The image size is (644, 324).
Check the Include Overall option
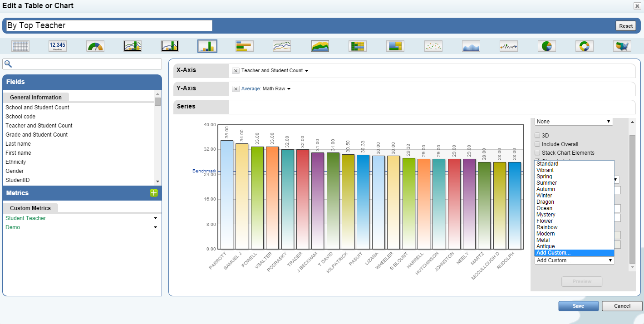(538, 144)
